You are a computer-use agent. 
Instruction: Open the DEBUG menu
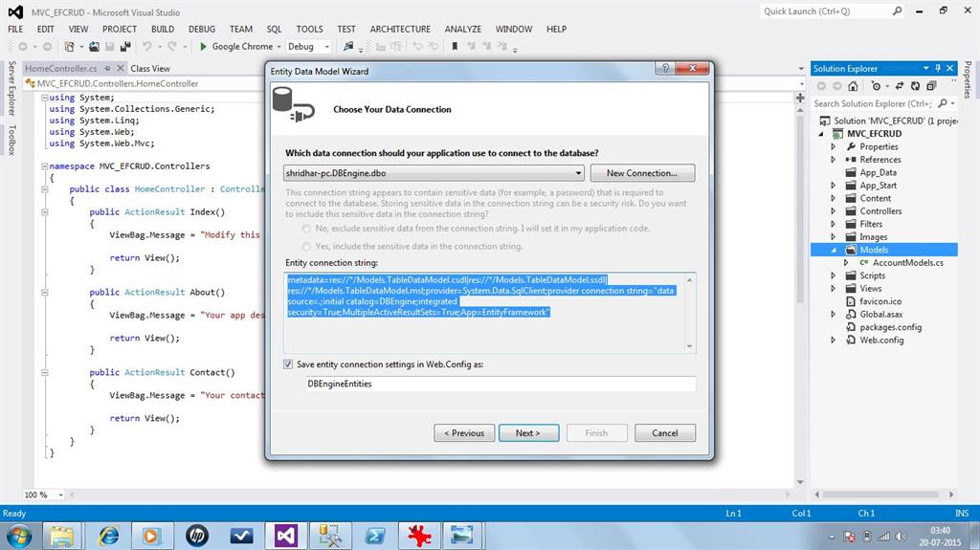click(x=202, y=29)
